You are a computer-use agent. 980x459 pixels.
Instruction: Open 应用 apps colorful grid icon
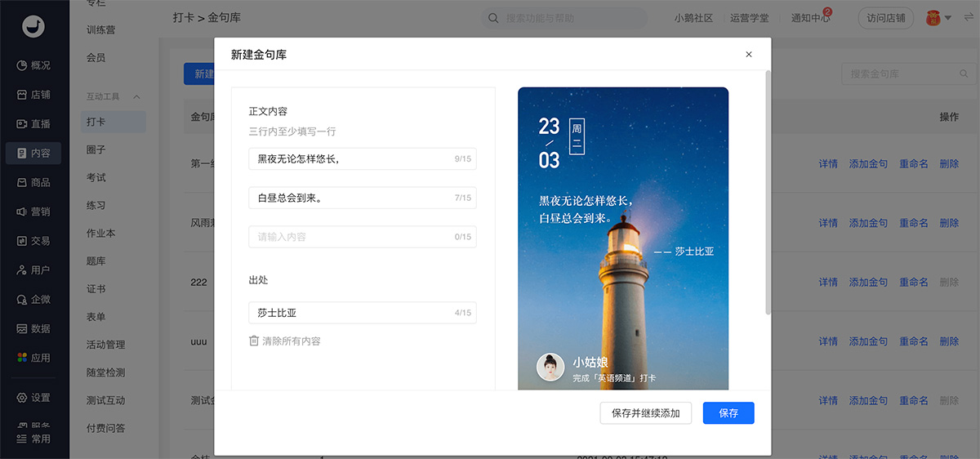click(23, 358)
